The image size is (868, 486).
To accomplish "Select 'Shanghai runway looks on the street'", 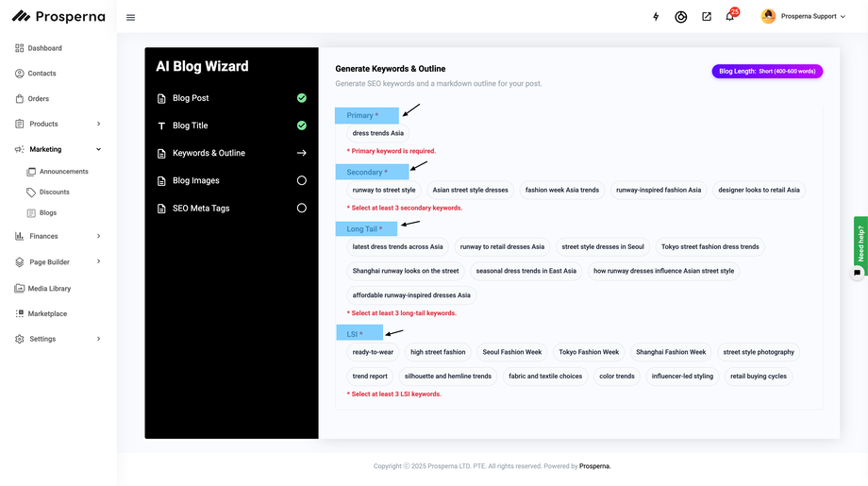I will [x=406, y=271].
